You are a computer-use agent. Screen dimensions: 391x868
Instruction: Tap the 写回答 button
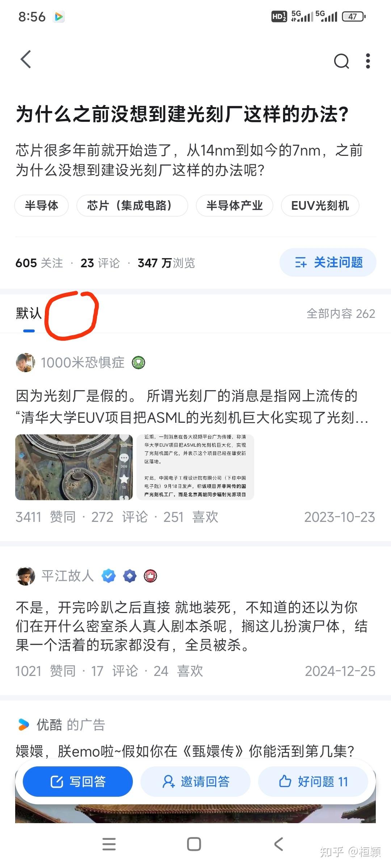[x=78, y=782]
